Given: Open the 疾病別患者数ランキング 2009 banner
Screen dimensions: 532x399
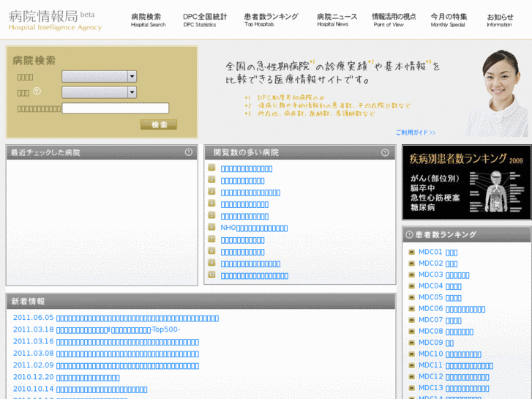Looking at the screenshot, I should point(467,182).
